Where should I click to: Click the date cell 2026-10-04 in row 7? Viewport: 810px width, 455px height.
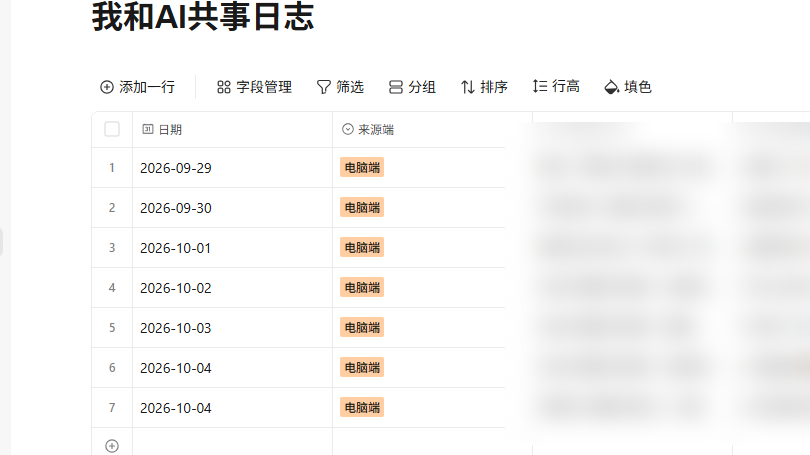(232, 408)
